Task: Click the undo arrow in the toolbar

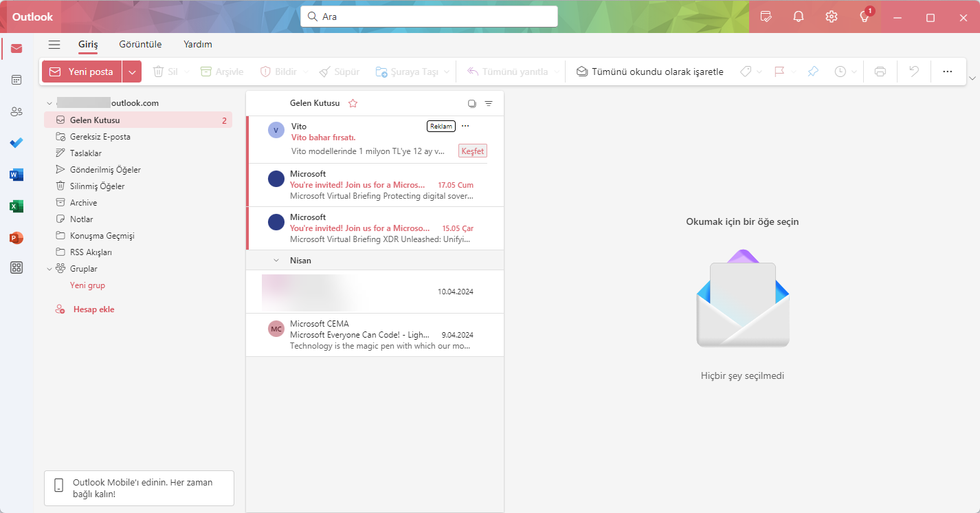Action: (914, 72)
